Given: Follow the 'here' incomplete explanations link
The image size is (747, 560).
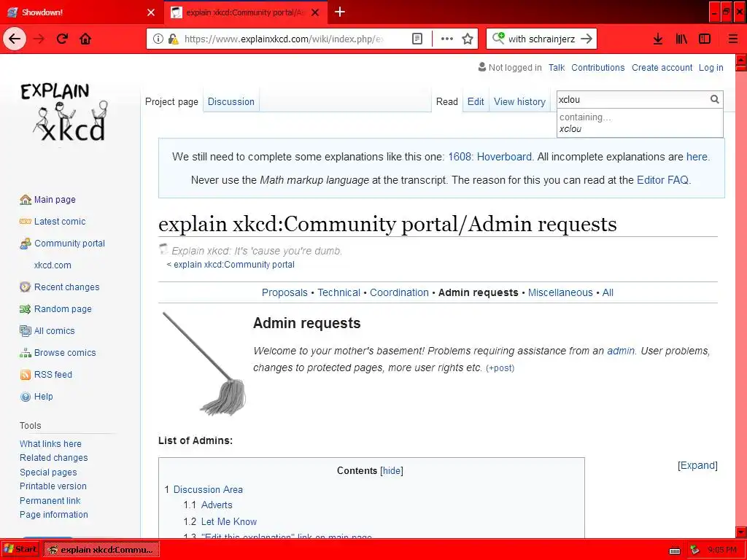Looking at the screenshot, I should pos(697,157).
